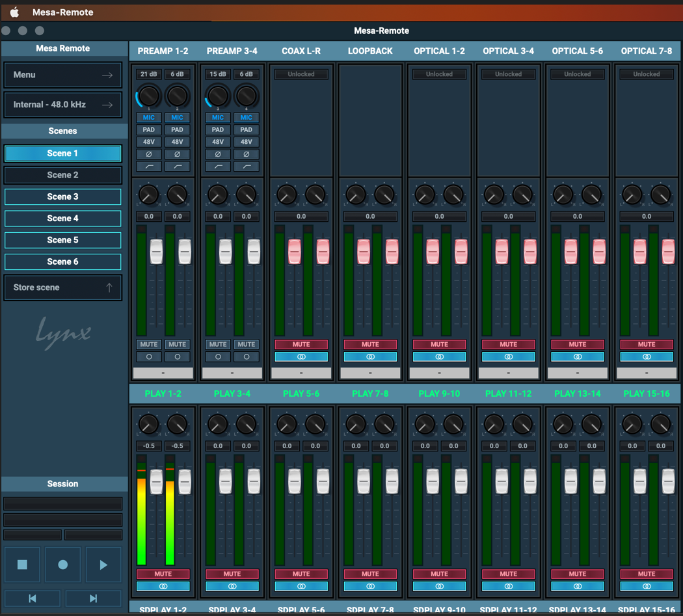
Task: Select Scene 2
Action: click(62, 175)
